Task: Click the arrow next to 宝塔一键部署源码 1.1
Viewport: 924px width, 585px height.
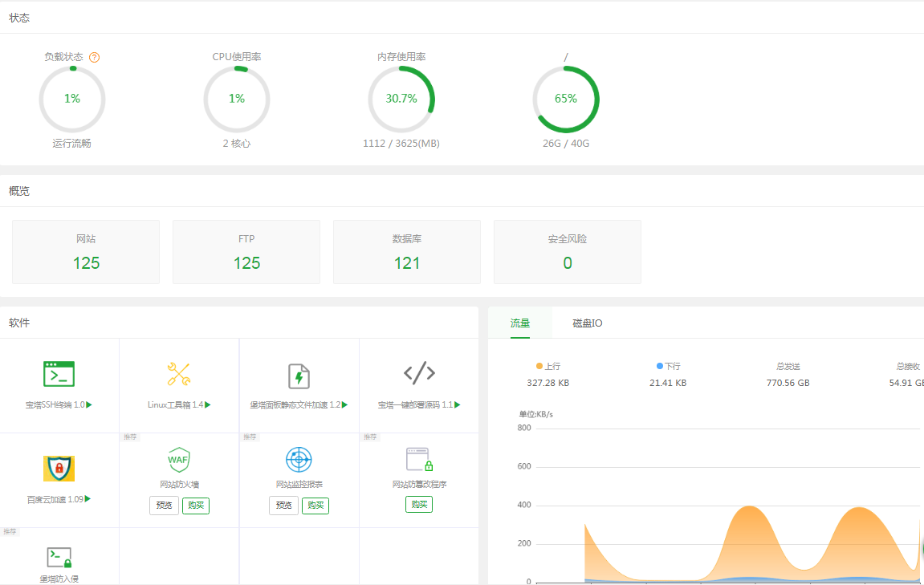Action: point(458,404)
